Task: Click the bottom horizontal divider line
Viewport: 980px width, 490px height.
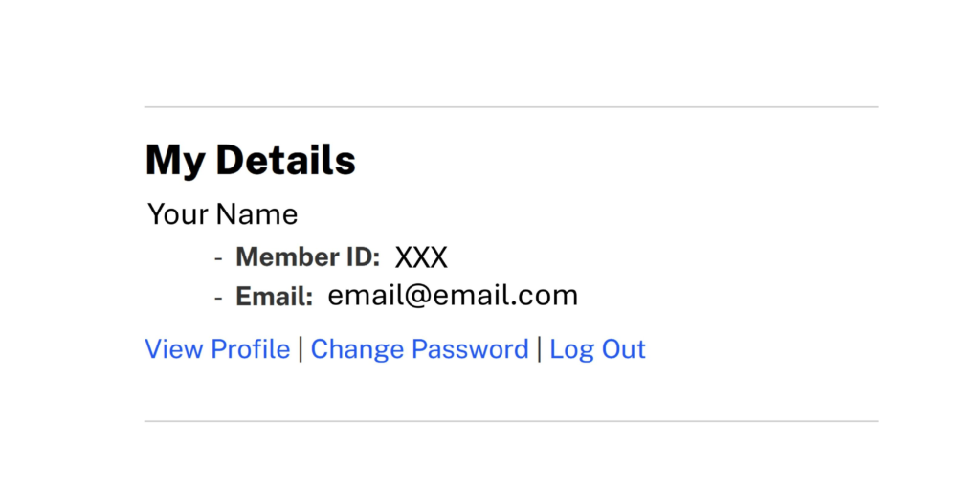Action: coord(510,421)
